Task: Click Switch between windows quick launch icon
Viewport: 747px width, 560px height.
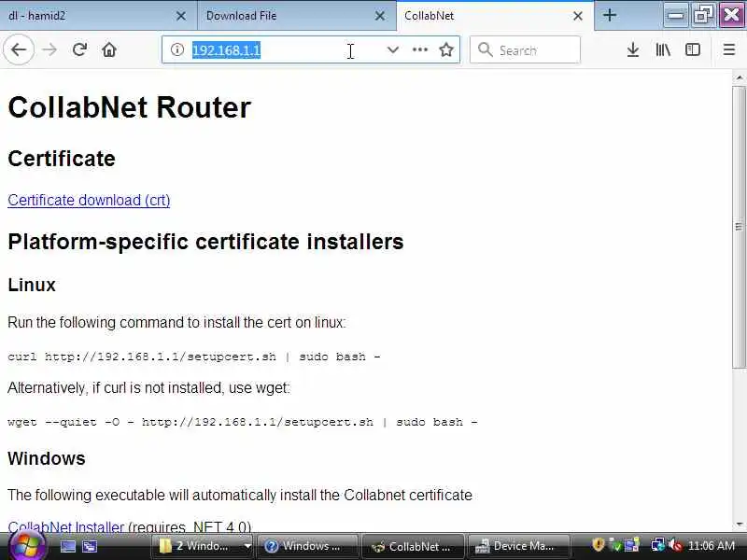Action: coord(90,546)
